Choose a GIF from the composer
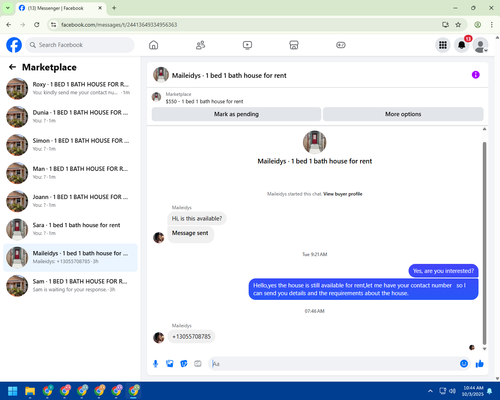This screenshot has height=400, width=500. pyautogui.click(x=198, y=364)
